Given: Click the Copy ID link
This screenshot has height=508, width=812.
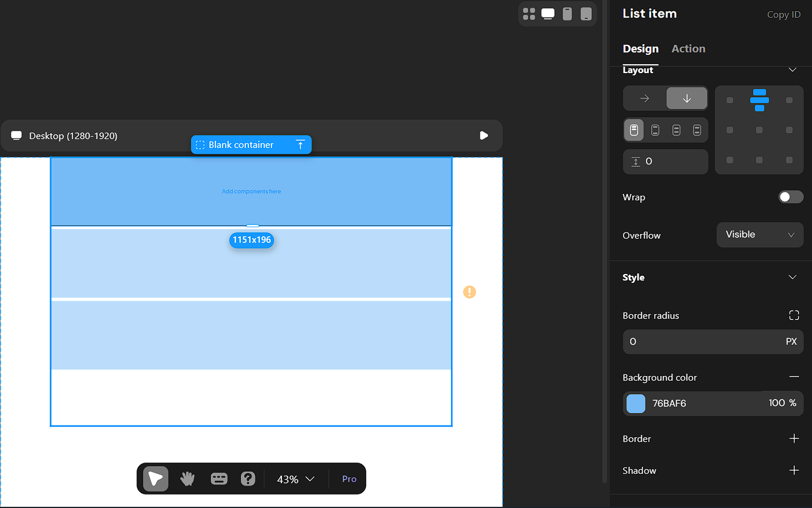Looking at the screenshot, I should click(x=783, y=15).
